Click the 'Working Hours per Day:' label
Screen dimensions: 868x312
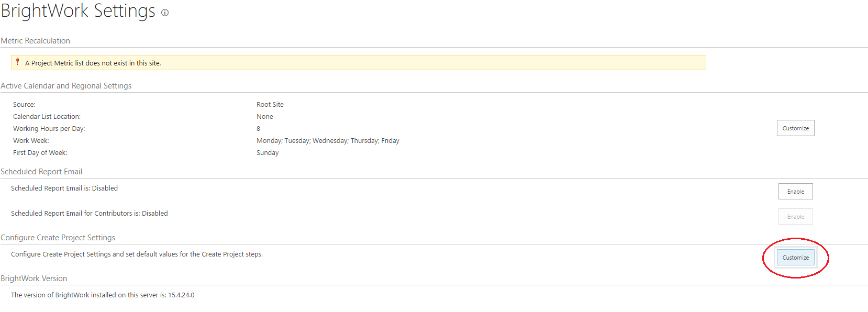point(49,129)
